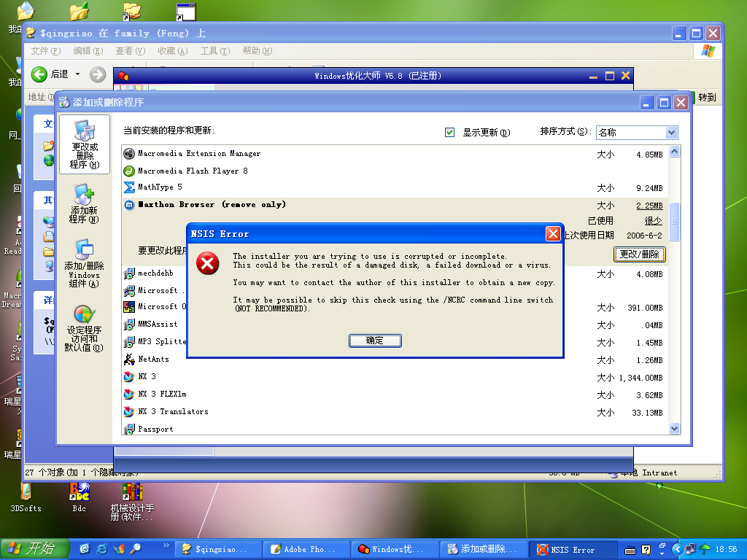Select 添加新程序 sidebar icon
The height and width of the screenshot is (560, 747).
pyautogui.click(x=85, y=203)
